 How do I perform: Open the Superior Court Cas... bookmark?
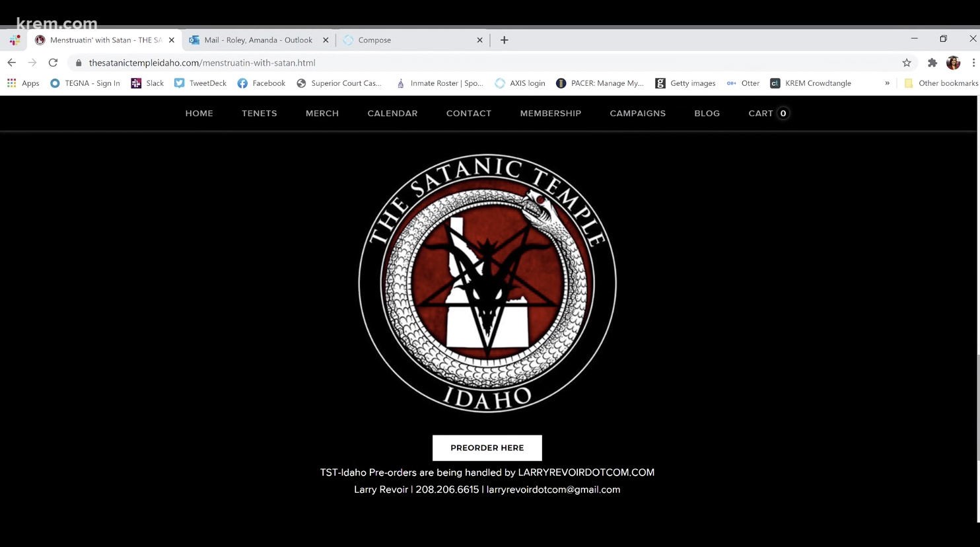click(x=339, y=83)
